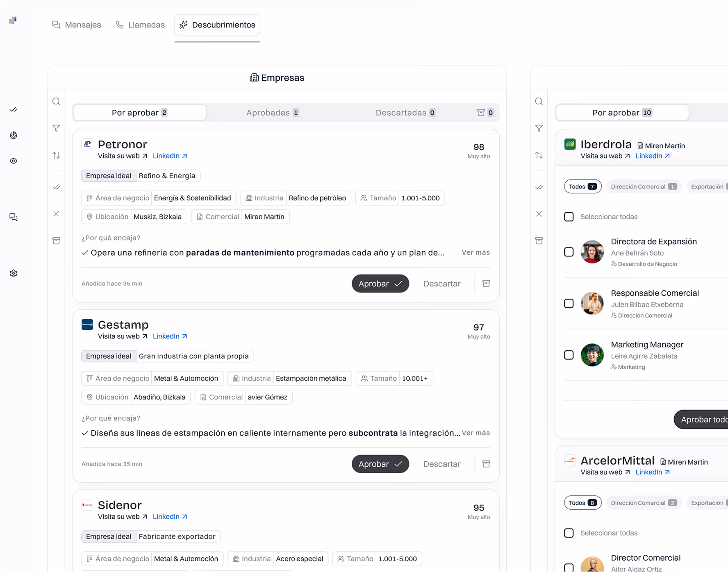Open the eye icon in left app sidebar

14,161
